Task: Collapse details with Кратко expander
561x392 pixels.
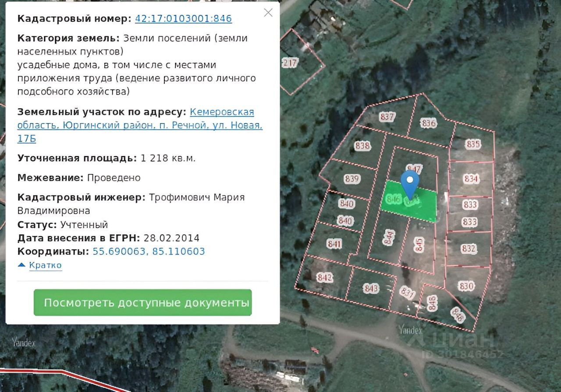Action: 40,265
